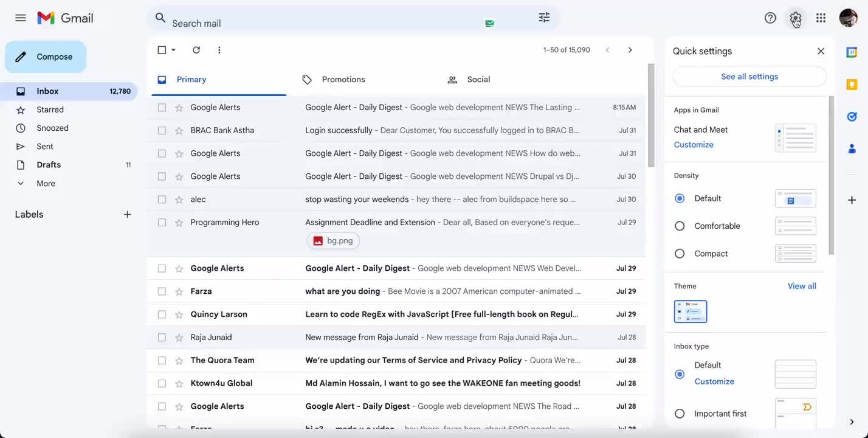Open Contacts side panel icon
868x438 pixels.
(x=852, y=148)
